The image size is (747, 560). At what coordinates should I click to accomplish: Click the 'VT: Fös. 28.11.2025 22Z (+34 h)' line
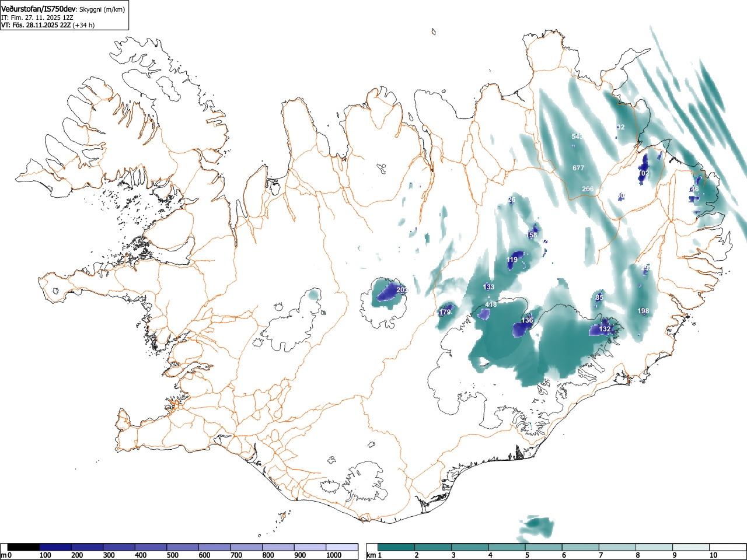(x=48, y=25)
